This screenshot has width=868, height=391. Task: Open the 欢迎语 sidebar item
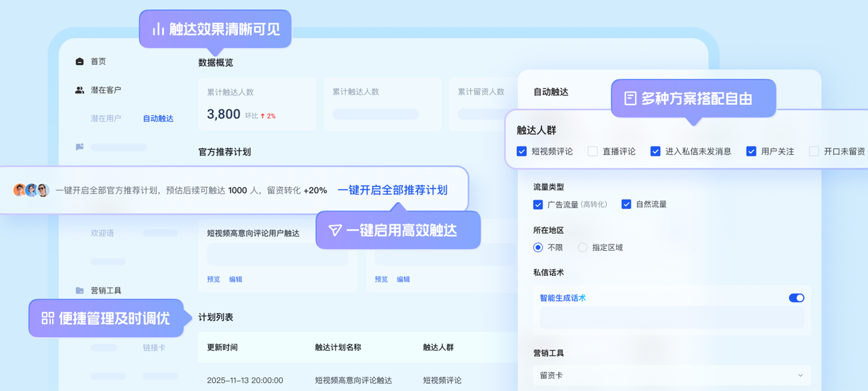102,233
